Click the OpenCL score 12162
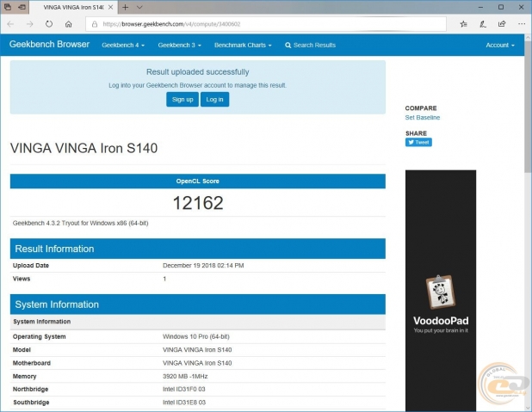 198,203
